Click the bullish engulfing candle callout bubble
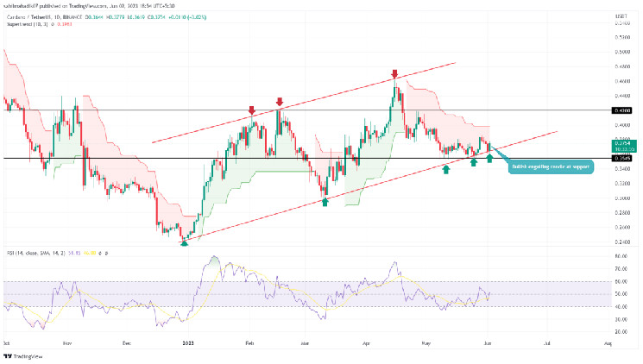 coord(551,166)
